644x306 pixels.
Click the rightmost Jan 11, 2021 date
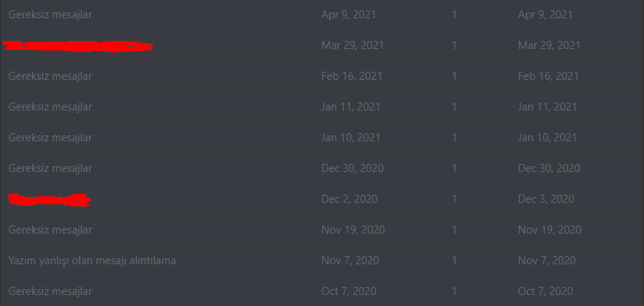(x=548, y=107)
